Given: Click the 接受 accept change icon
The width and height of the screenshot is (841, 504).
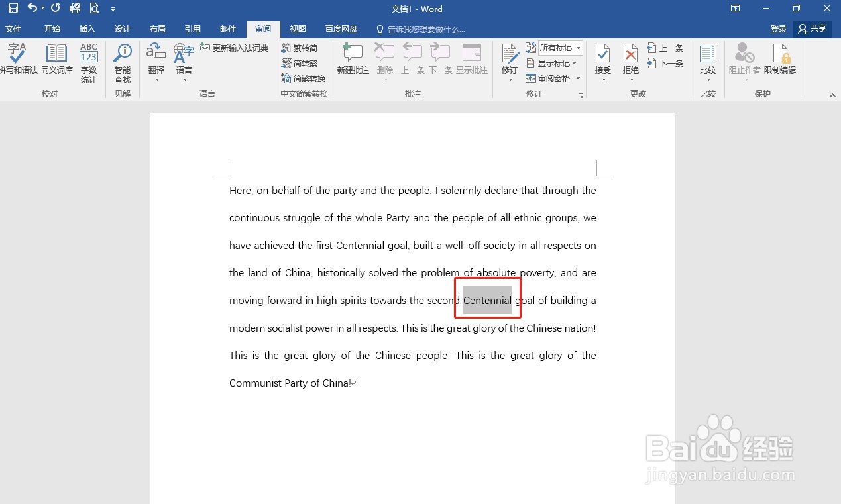Looking at the screenshot, I should [x=603, y=54].
